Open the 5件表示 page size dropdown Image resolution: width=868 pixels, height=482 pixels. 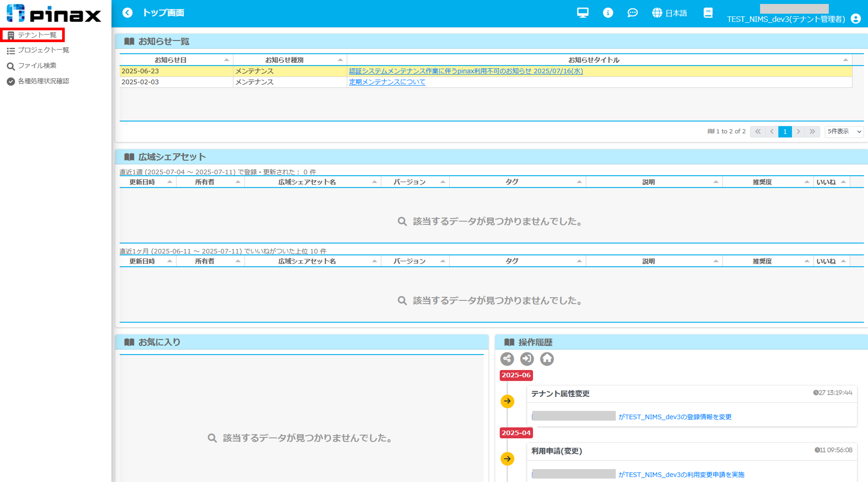tap(844, 131)
